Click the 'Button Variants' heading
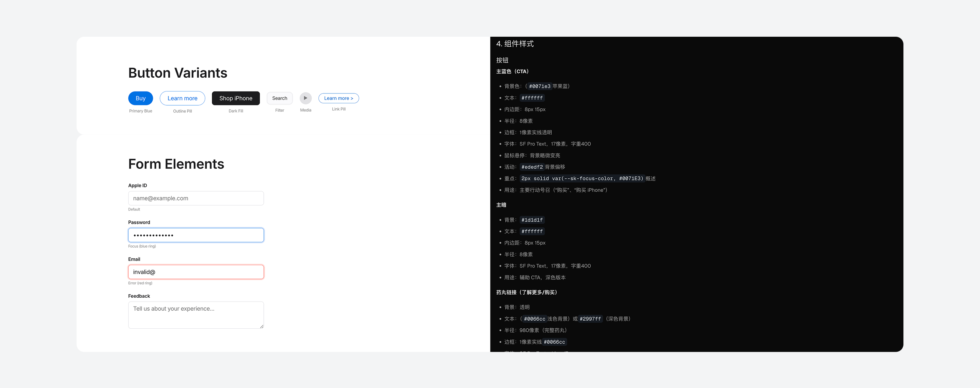980x388 pixels. (178, 73)
